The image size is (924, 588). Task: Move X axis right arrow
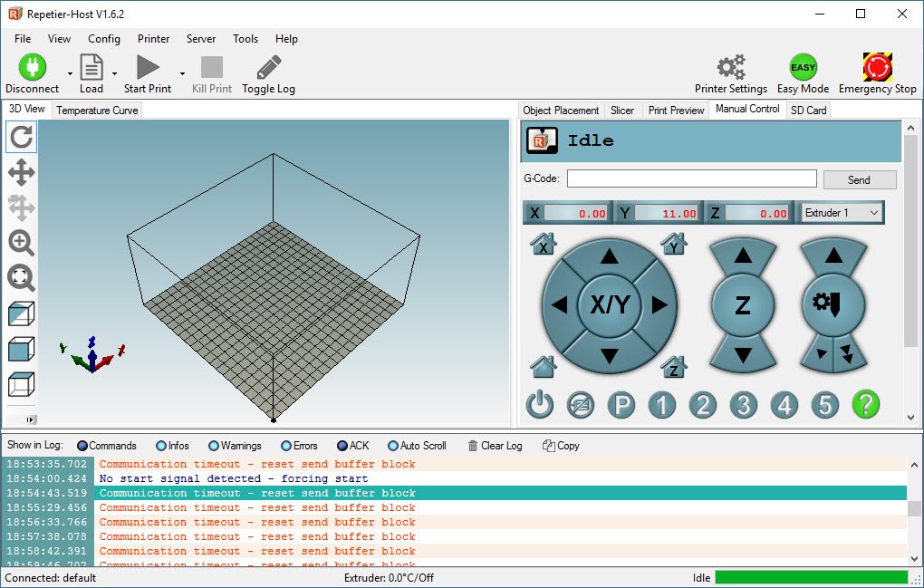pyautogui.click(x=659, y=304)
